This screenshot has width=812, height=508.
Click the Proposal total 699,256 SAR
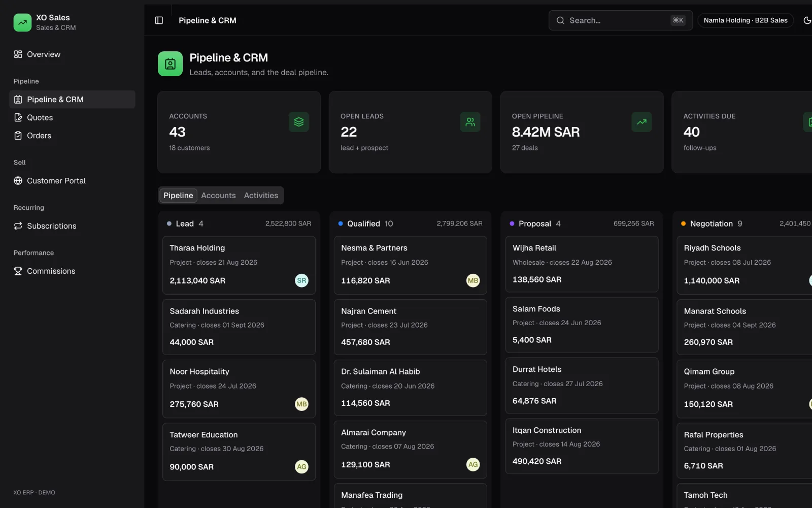[633, 224]
